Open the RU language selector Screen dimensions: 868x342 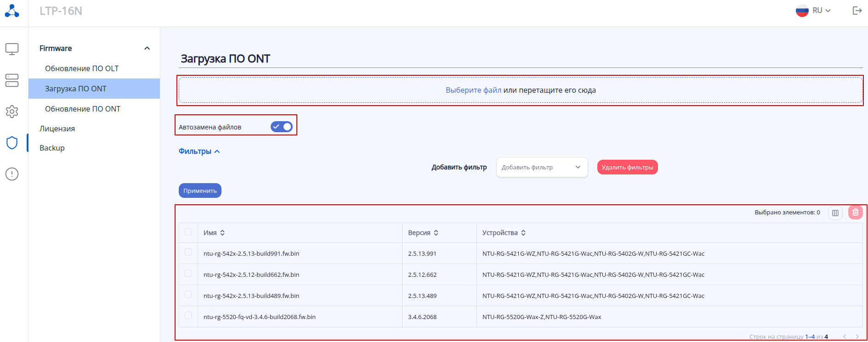point(814,11)
